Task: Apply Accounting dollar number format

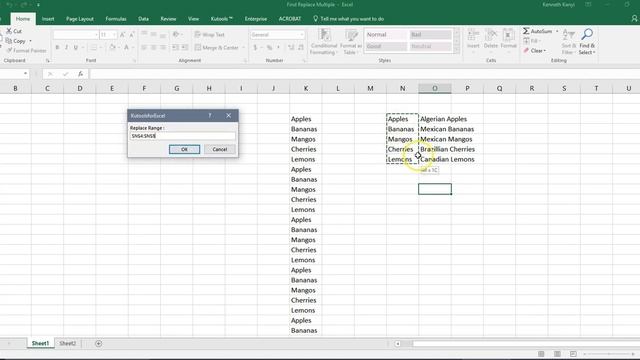Action: point(255,48)
